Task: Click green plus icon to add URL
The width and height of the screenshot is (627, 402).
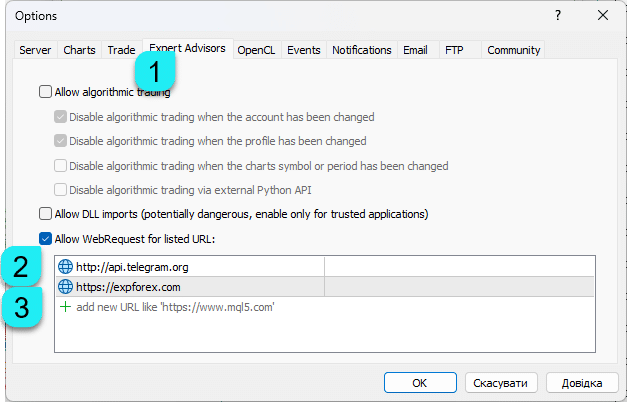Action: pyautogui.click(x=66, y=307)
